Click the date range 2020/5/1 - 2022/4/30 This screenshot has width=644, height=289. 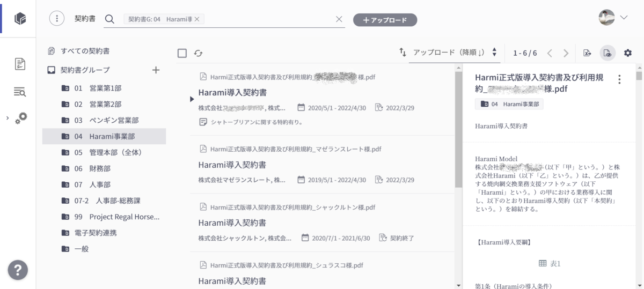coord(336,107)
